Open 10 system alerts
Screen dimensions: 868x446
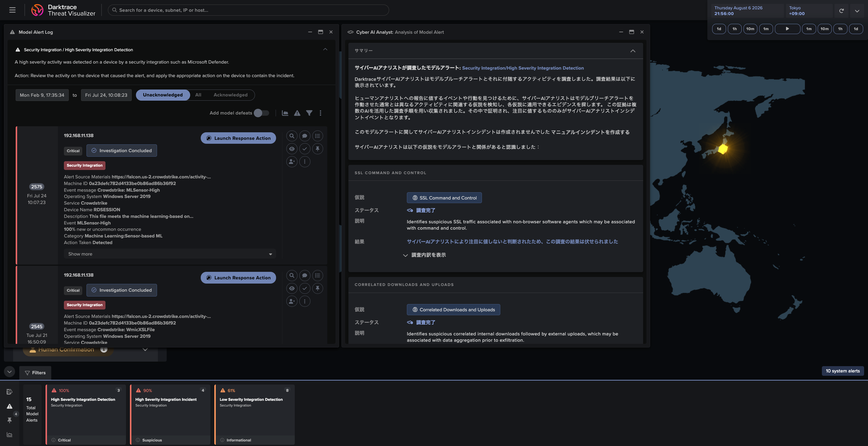pos(843,371)
